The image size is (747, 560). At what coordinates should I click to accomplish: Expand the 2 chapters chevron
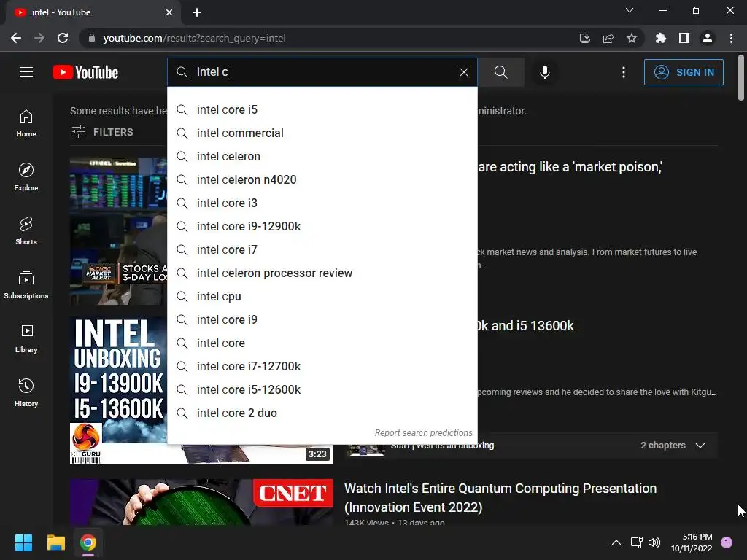(x=700, y=446)
